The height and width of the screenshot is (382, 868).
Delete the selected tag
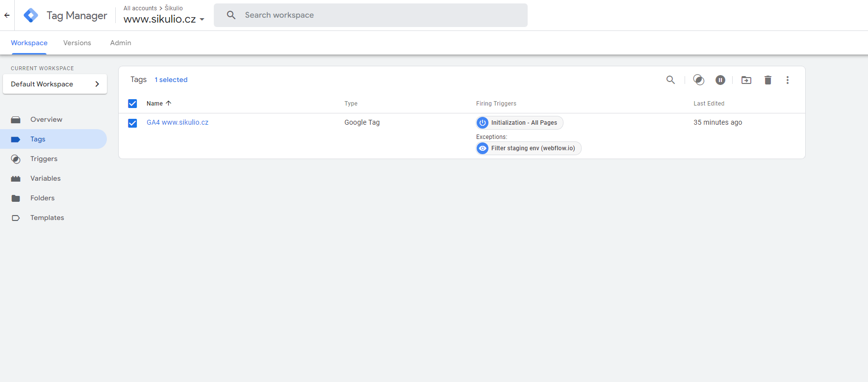click(768, 80)
